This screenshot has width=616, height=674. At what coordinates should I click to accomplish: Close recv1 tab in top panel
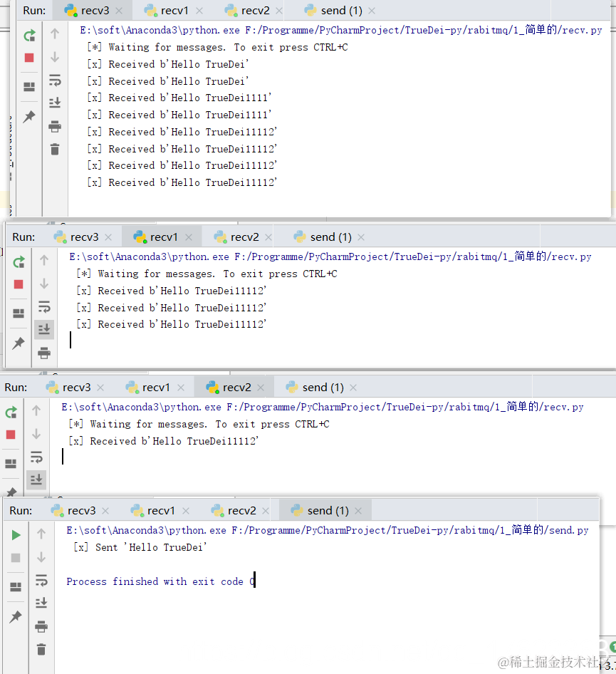(199, 11)
